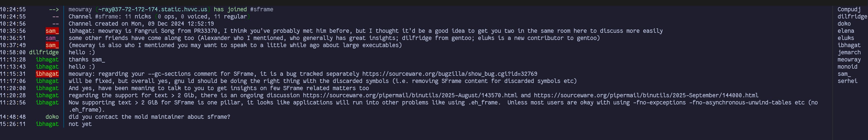Select eluks in the nick list
Viewport: 868px width, 140px height.
click(x=846, y=38)
